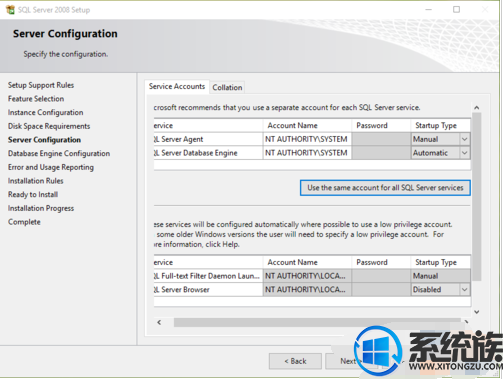Image resolution: width=503 pixels, height=379 pixels.
Task: Click Full-text Filter Daemon account name cell
Action: coord(307,276)
